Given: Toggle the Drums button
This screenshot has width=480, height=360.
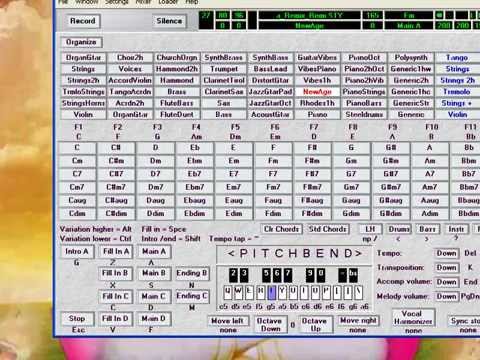Looking at the screenshot, I should (x=399, y=229).
